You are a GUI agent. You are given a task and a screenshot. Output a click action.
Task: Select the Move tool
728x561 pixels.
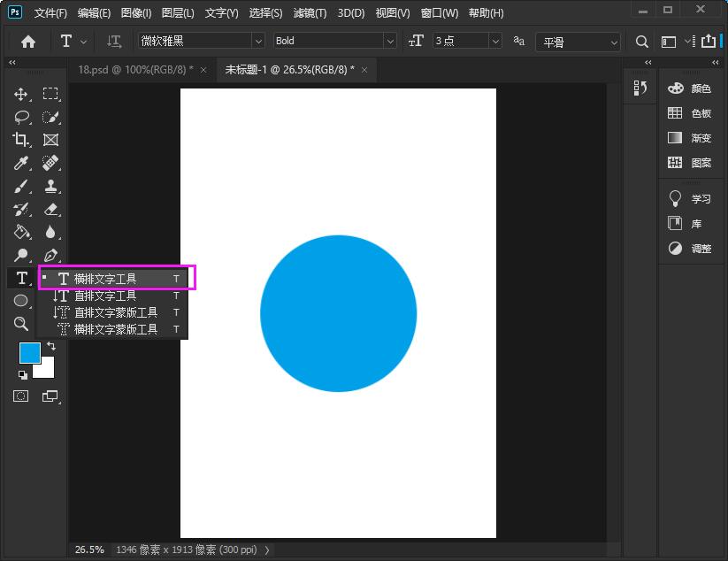[21, 95]
